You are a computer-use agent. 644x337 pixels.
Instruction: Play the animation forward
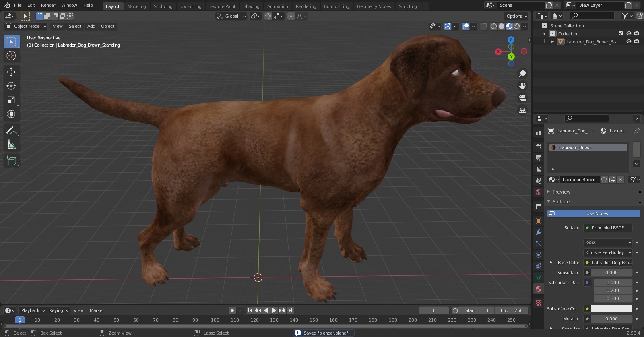click(274, 310)
